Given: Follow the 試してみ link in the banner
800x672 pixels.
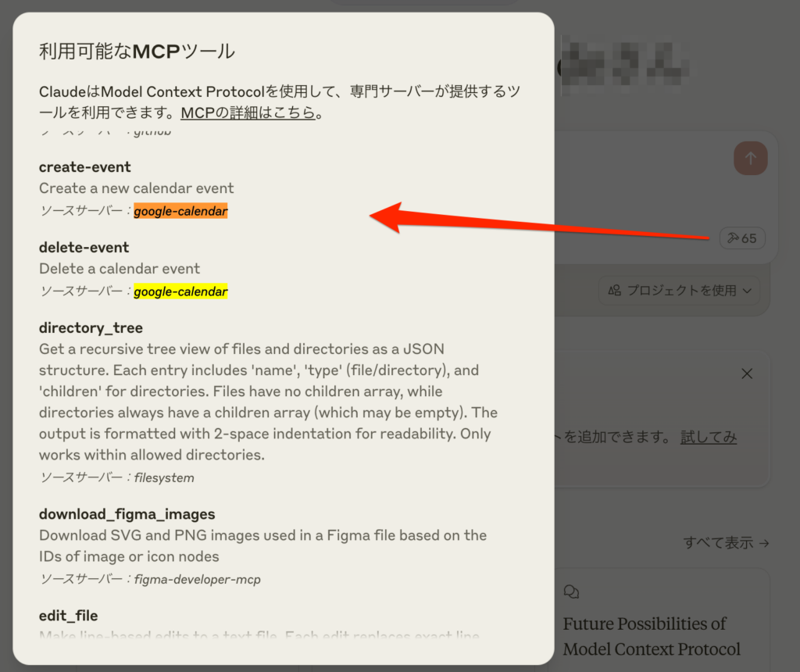Looking at the screenshot, I should (708, 437).
